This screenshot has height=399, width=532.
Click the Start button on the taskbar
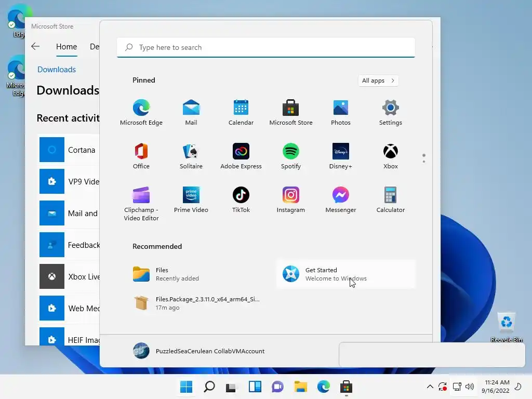(186, 387)
